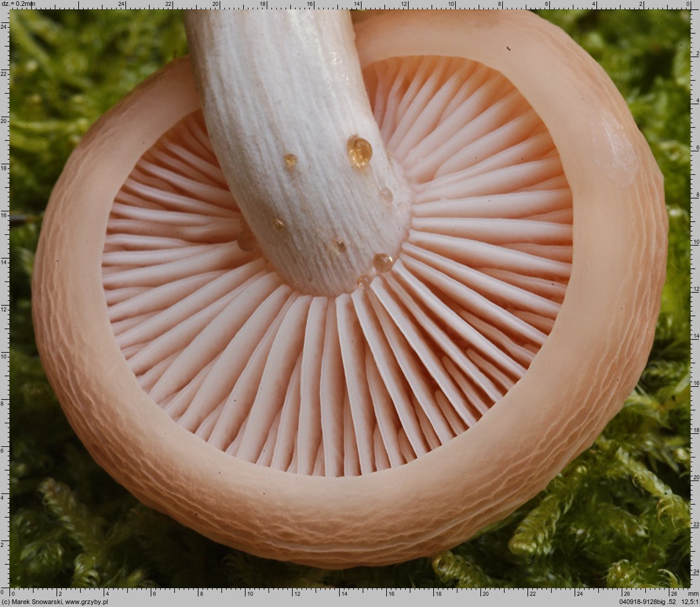700x607 pixels.
Task: Click the '040918-9128big .52' image ID text
Action: click(648, 602)
